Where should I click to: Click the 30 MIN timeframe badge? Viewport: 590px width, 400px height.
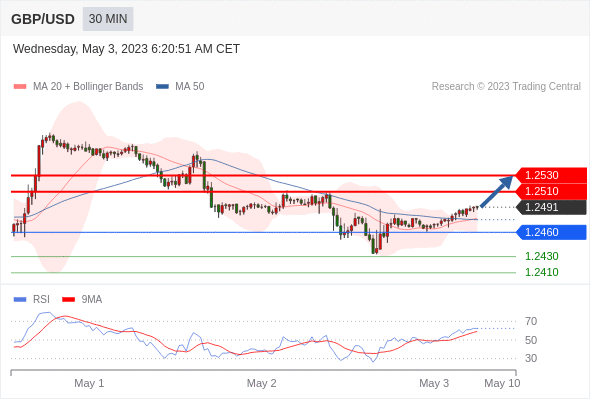[x=108, y=19]
